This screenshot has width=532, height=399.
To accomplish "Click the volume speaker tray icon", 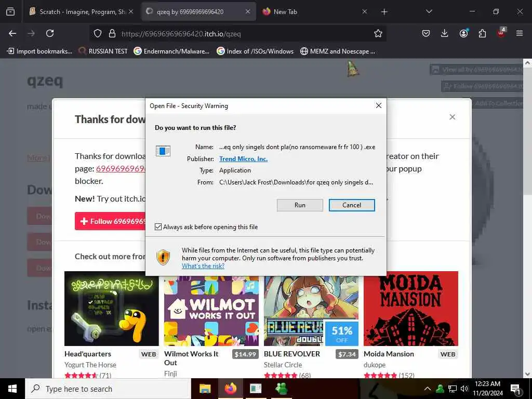I will (464, 389).
